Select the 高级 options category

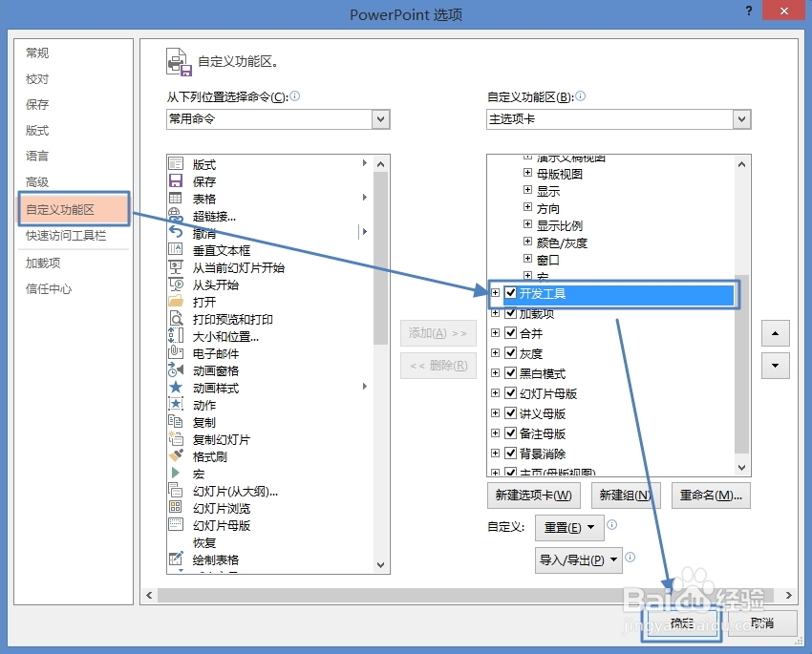tap(37, 182)
